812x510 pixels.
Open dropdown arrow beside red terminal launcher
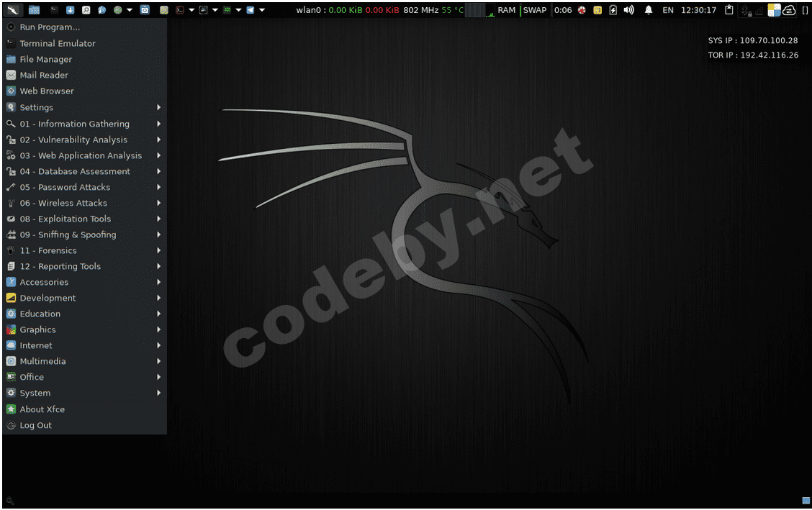pos(191,10)
